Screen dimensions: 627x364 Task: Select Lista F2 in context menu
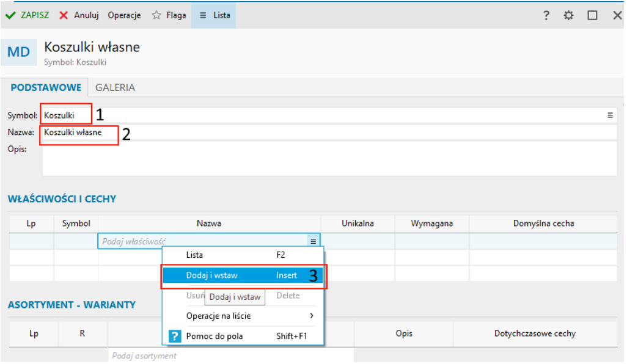[x=243, y=255]
